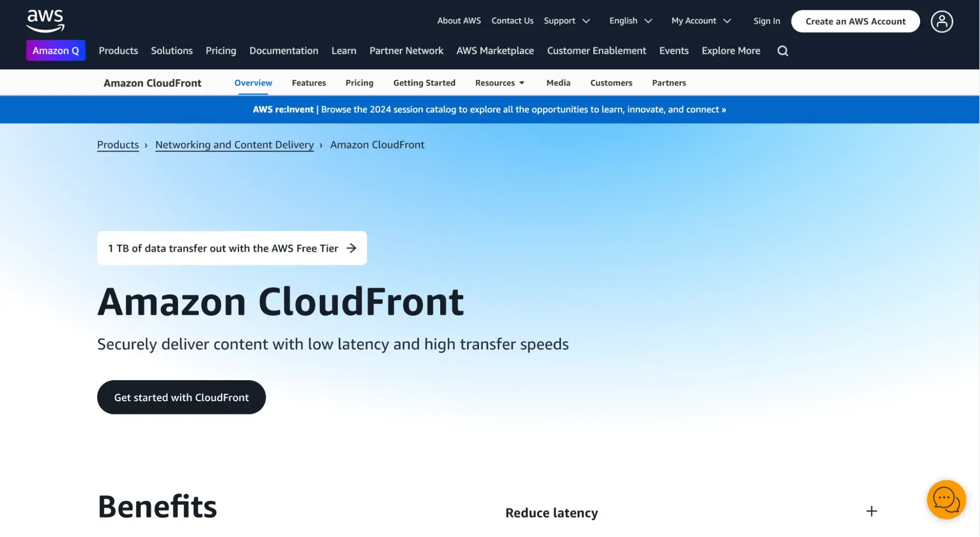Select the Pricing tab
The height and width of the screenshot is (537, 980).
click(x=359, y=82)
